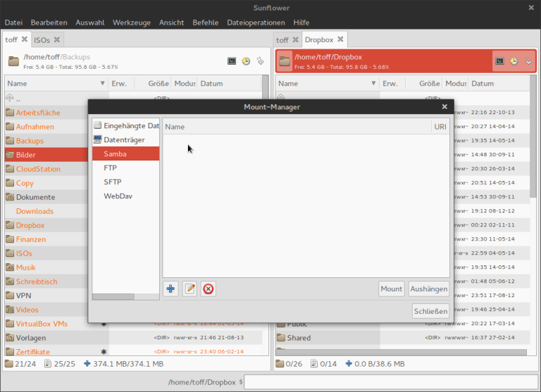541x392 pixels.
Task: Select Eingehängte Dateisysteme in Mount-Manager list
Action: pyautogui.click(x=126, y=125)
